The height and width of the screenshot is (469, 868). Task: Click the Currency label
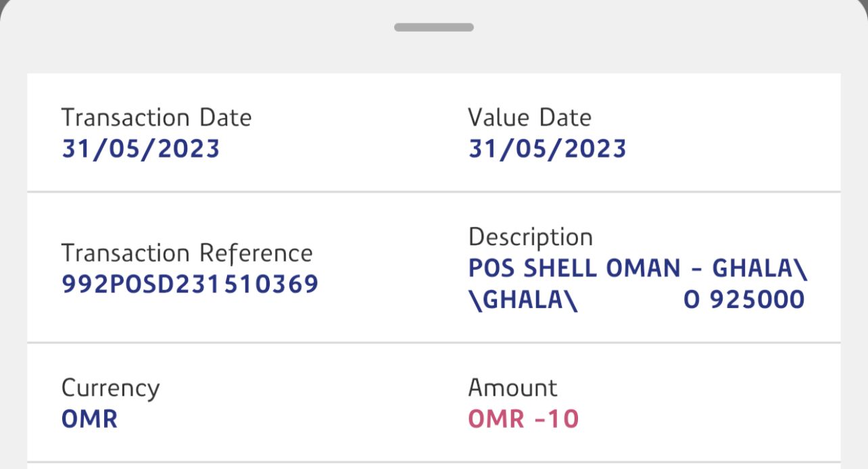point(110,389)
